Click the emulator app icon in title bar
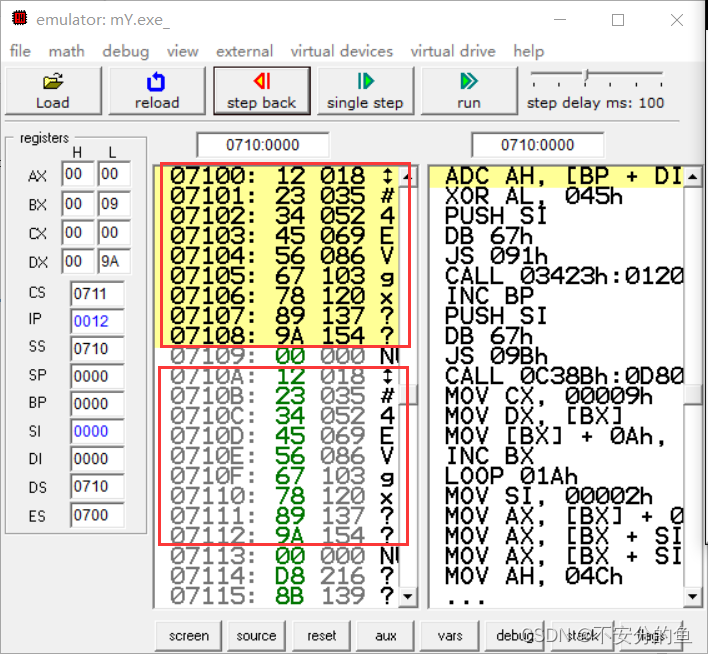 point(19,19)
